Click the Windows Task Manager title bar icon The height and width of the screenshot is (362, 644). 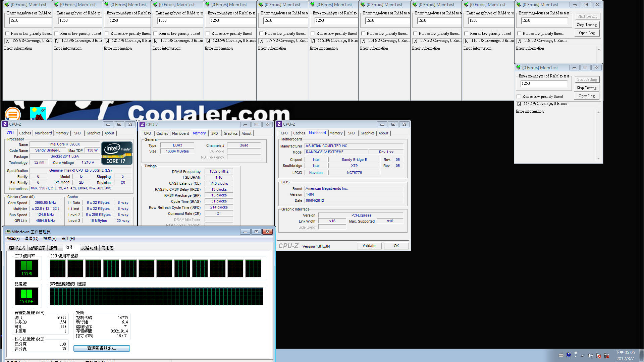[x=8, y=232]
